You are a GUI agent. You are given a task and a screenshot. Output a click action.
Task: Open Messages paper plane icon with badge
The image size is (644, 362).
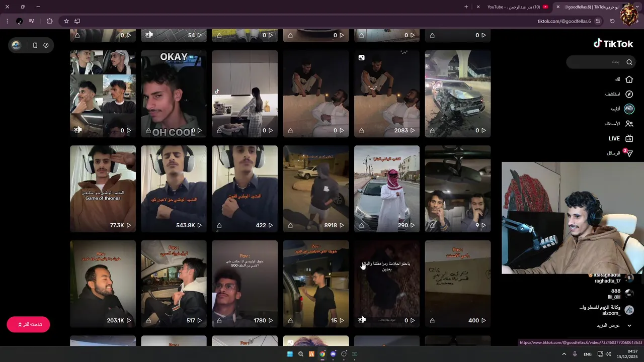coord(628,153)
